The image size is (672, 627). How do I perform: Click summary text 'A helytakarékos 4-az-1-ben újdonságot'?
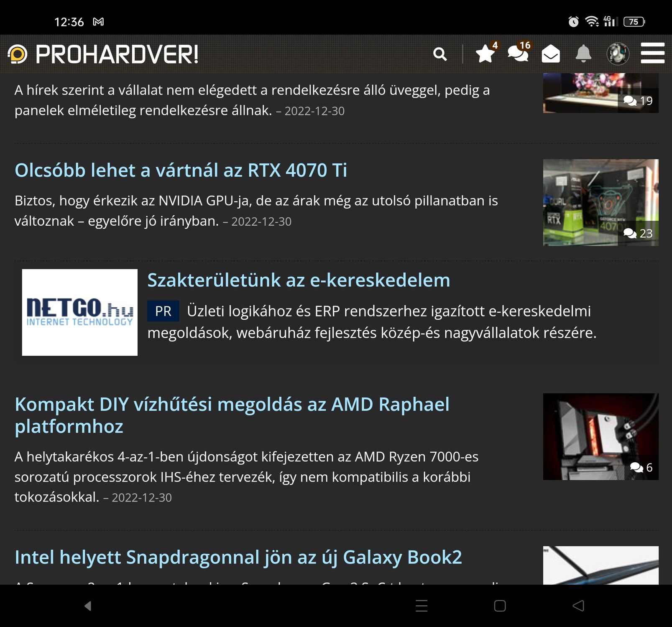pyautogui.click(x=136, y=457)
